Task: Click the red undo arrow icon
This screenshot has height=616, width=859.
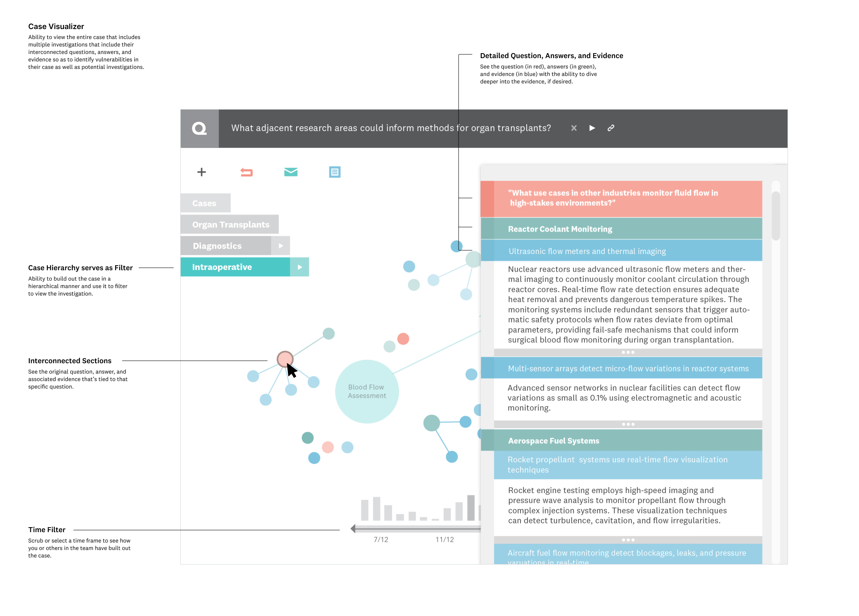Action: pyautogui.click(x=246, y=172)
